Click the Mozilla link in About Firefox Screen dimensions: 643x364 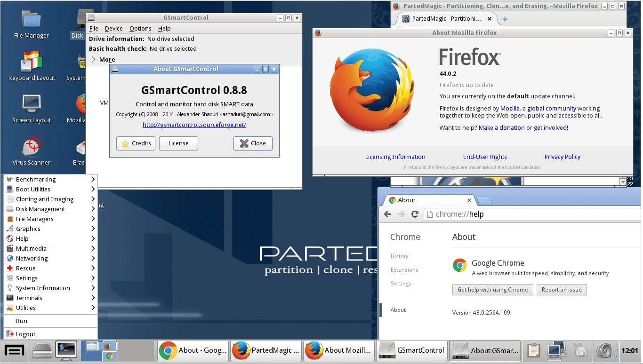pos(510,108)
